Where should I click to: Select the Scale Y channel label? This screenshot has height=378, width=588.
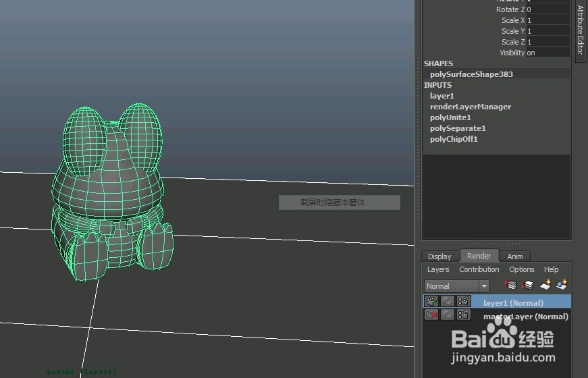(x=513, y=31)
